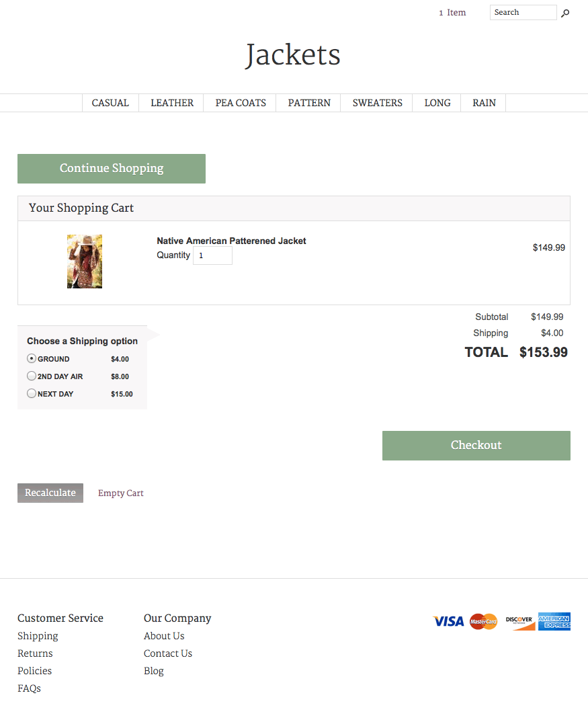Click the American Express icon
The image size is (588, 726).
click(554, 622)
